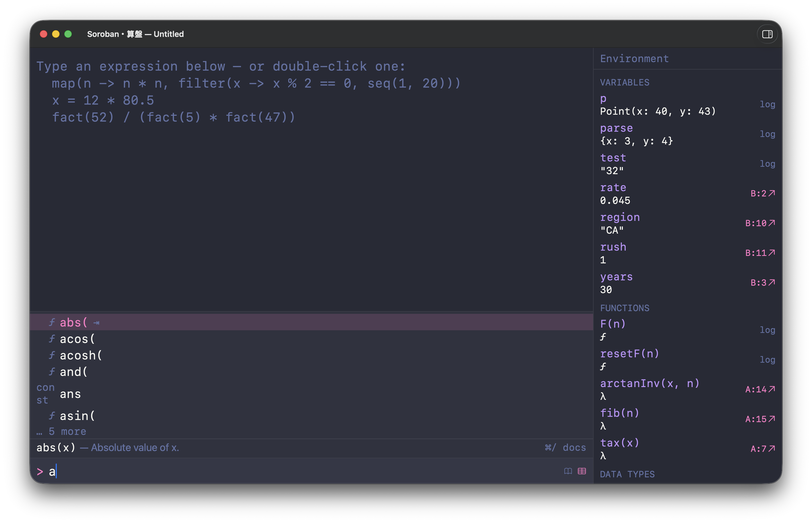Viewport: 812px width, 523px height.
Task: Click the variable name p
Action: point(603,98)
